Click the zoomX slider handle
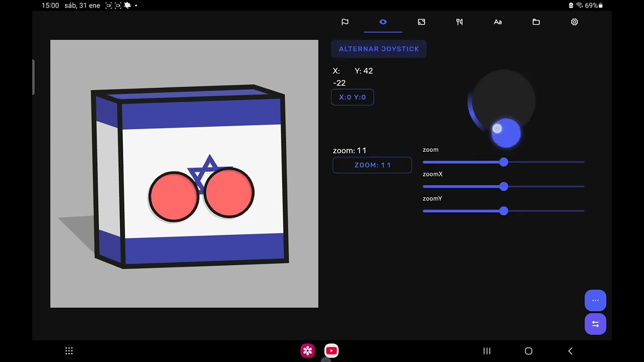This screenshot has width=644, height=362. pos(504,187)
